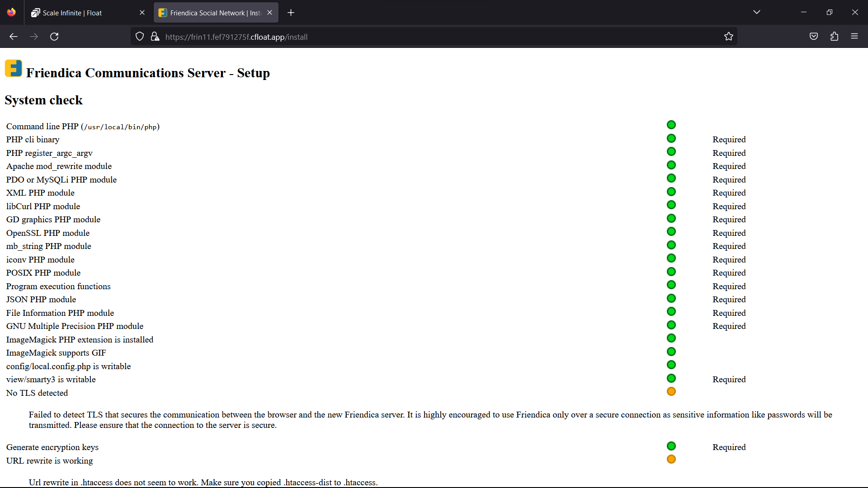The height and width of the screenshot is (488, 868).
Task: Click the Friendica logo in header
Action: coord(14,68)
